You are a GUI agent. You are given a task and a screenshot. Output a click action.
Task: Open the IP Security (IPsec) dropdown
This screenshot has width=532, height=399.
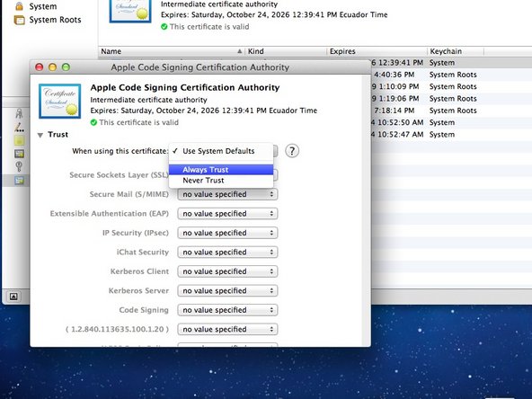pos(227,233)
